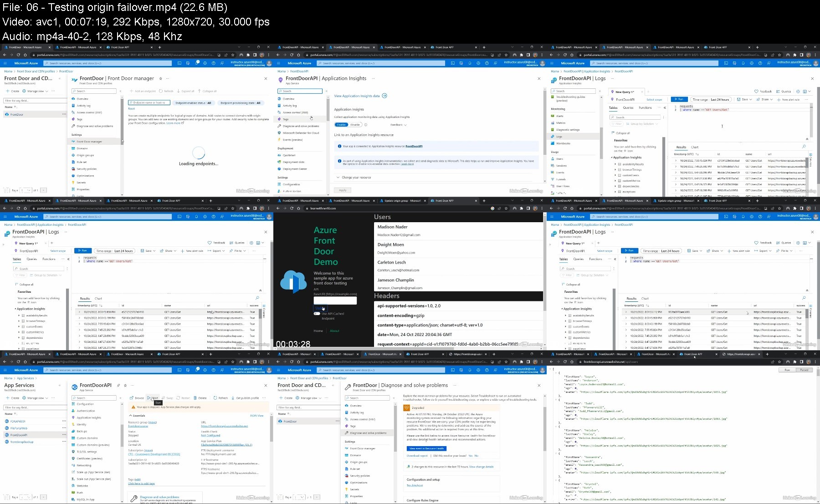Click Reset link under the endpoint filter

coord(131,109)
